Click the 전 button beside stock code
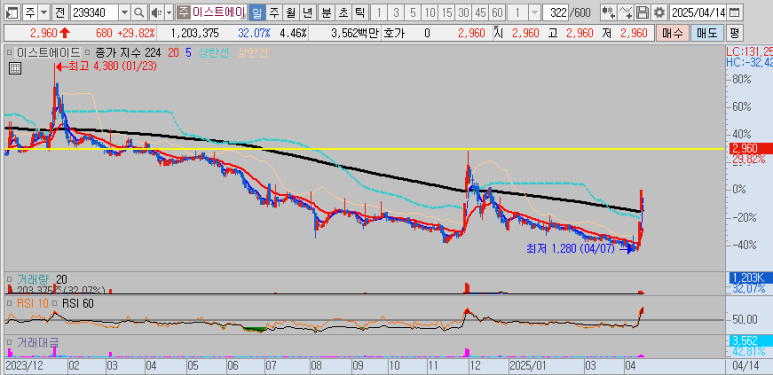The image size is (773, 375). [60, 12]
